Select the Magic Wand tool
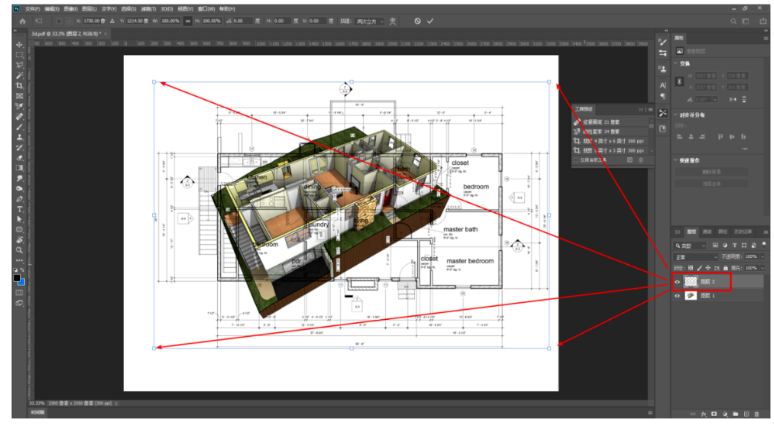This screenshot has height=425, width=774. click(x=20, y=76)
